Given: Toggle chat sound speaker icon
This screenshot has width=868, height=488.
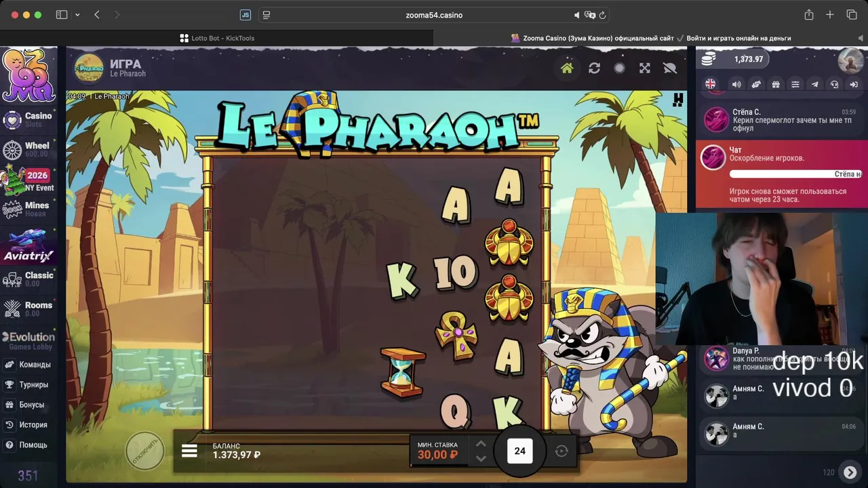Looking at the screenshot, I should coord(736,84).
